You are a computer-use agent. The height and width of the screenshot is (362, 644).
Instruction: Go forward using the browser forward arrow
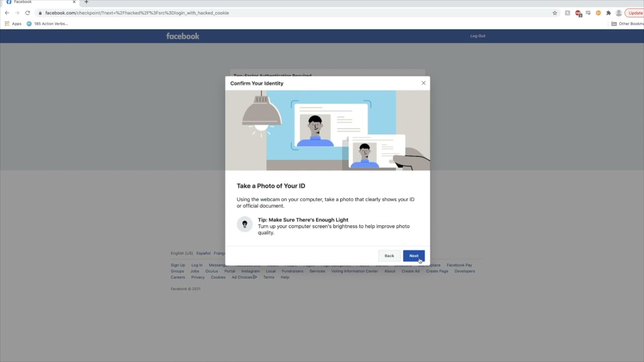17,13
